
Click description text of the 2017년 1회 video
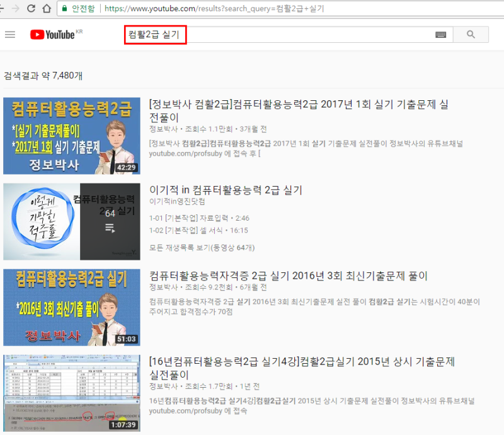(306, 148)
